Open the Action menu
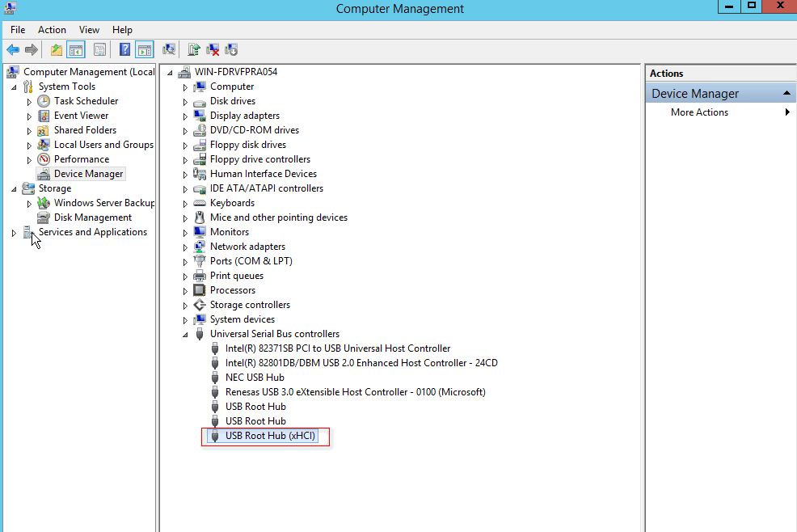Viewport: 797px width, 532px height. tap(52, 29)
